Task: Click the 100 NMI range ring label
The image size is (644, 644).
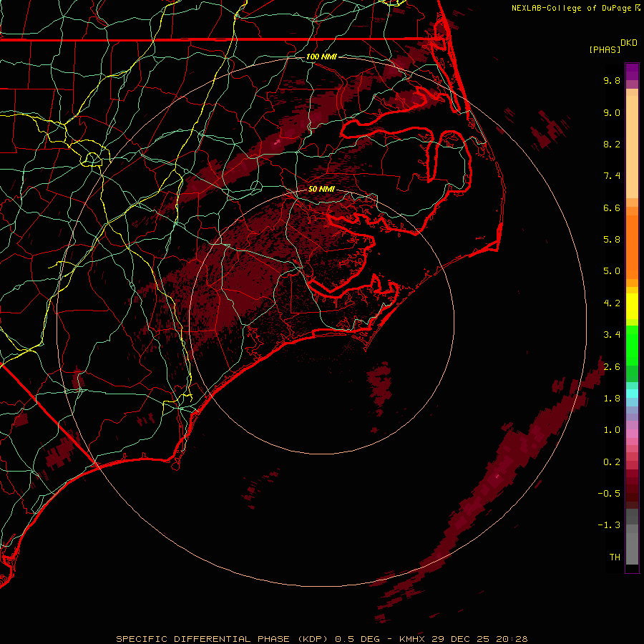Action: coord(321,57)
